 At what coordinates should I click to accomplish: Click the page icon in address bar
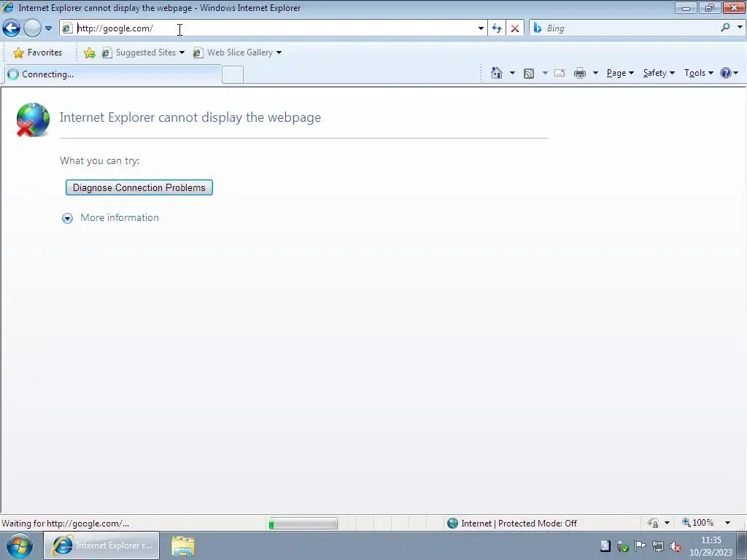point(67,28)
